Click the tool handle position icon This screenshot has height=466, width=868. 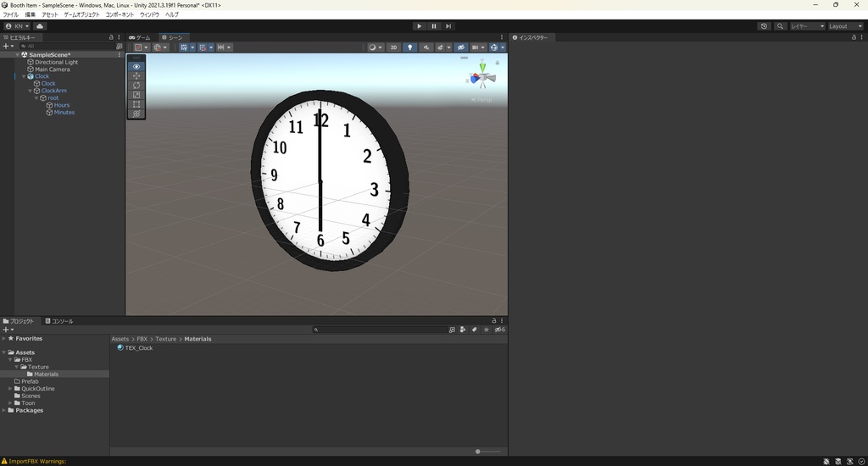pyautogui.click(x=138, y=47)
